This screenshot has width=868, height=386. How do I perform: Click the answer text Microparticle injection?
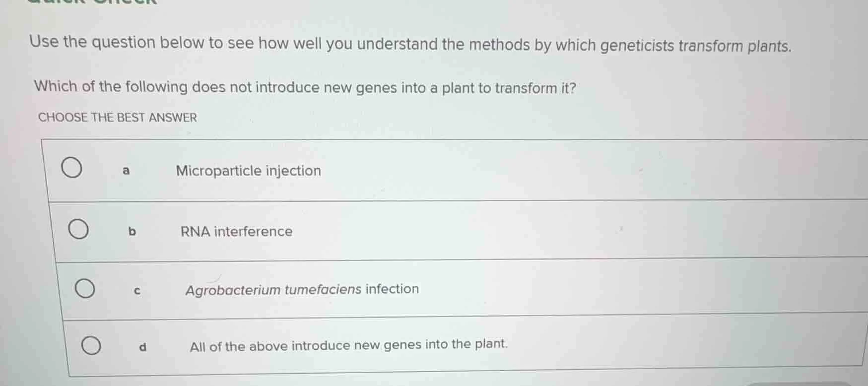coord(248,171)
